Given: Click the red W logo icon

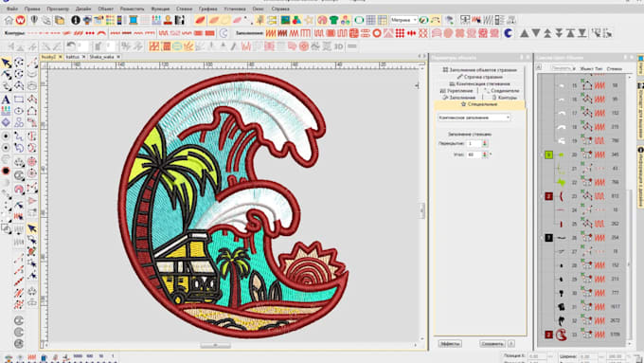Looking at the screenshot, I should pyautogui.click(x=20, y=20).
